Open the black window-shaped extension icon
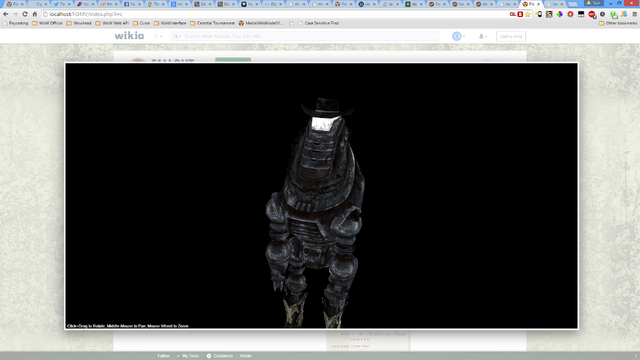640x360 pixels. click(x=581, y=14)
